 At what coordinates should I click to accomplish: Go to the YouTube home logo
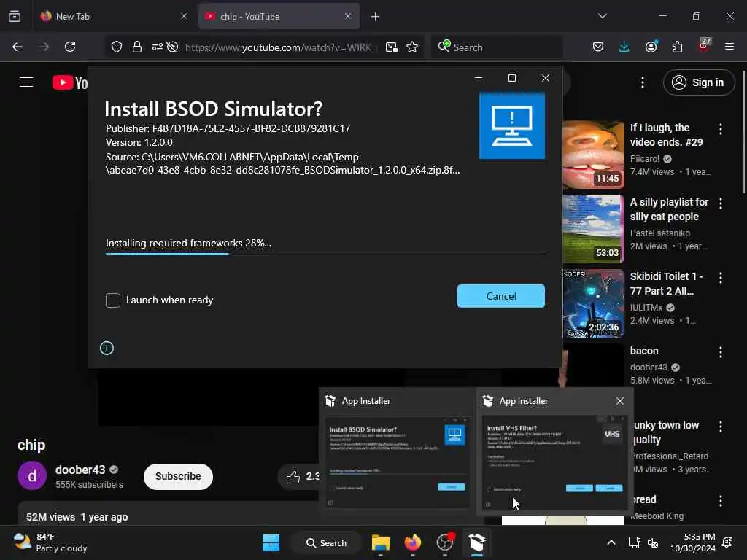tap(70, 83)
